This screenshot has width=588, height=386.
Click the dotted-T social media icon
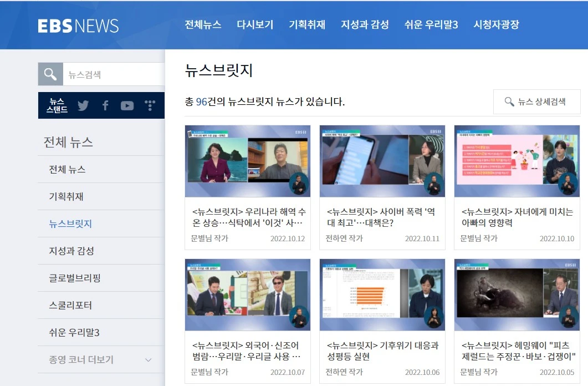[149, 105]
